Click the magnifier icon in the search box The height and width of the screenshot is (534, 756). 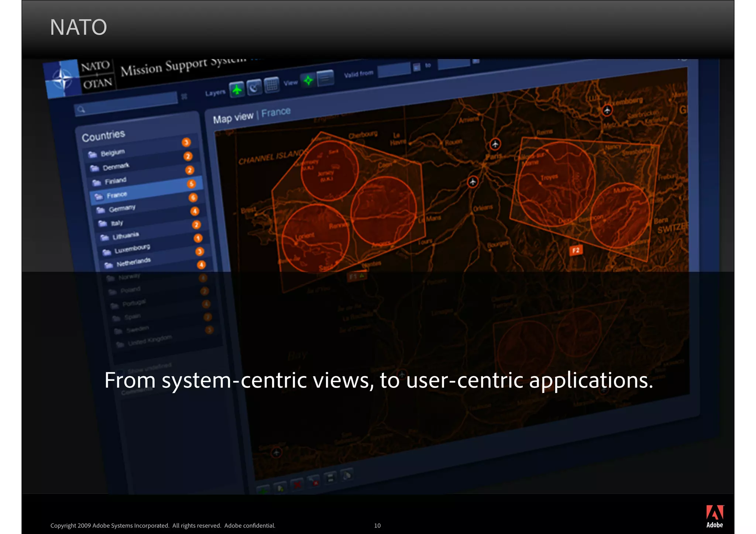tap(82, 109)
